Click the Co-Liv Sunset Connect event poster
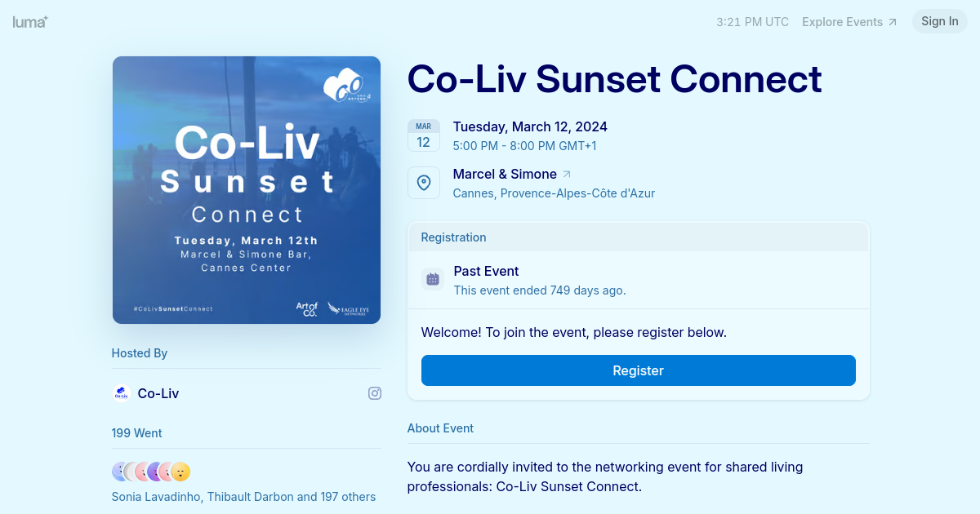 coord(247,190)
